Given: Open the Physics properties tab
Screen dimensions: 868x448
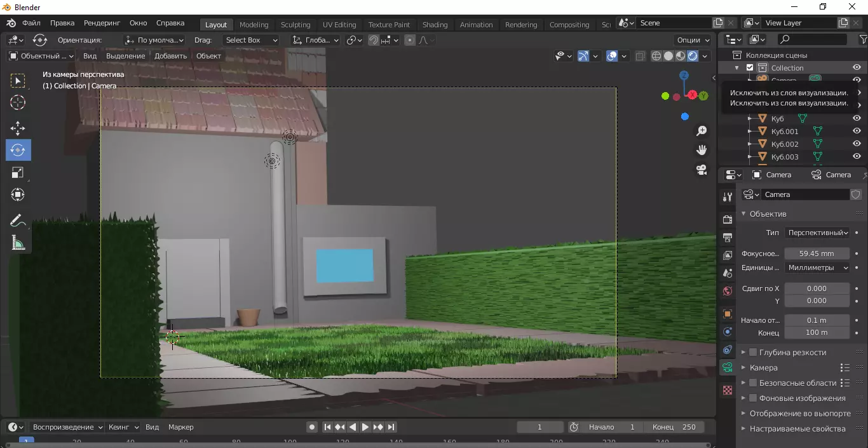Looking at the screenshot, I should (728, 332).
